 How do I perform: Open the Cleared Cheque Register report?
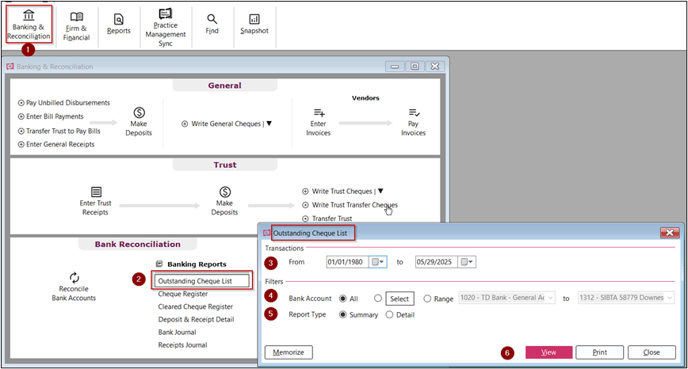(195, 306)
